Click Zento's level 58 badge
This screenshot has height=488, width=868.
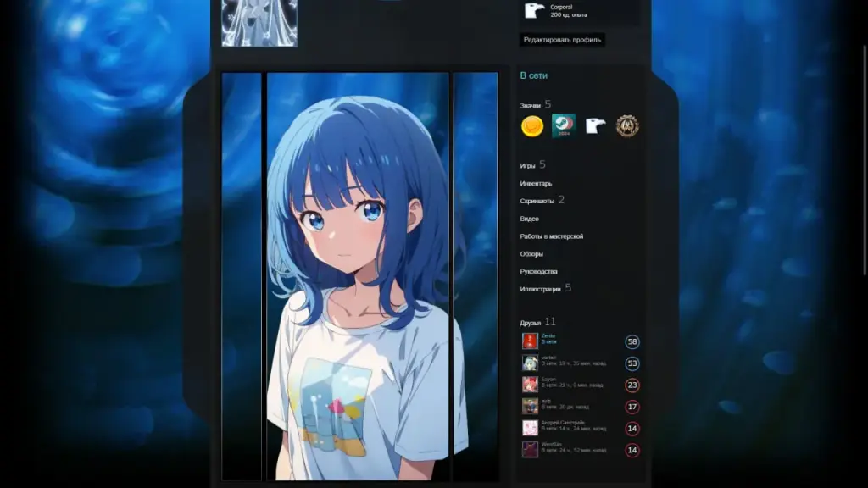pos(632,341)
